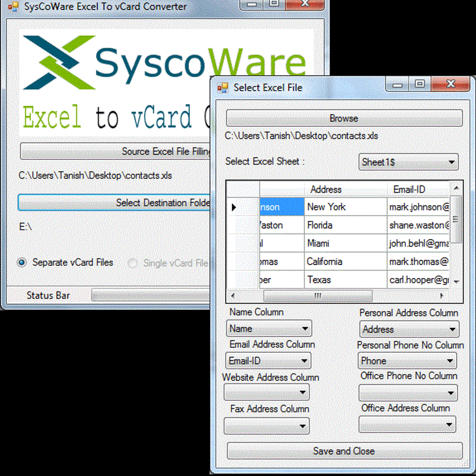Screen dimensions: 476x476
Task: Click the SysCoWare main window title icon
Action: point(13,7)
